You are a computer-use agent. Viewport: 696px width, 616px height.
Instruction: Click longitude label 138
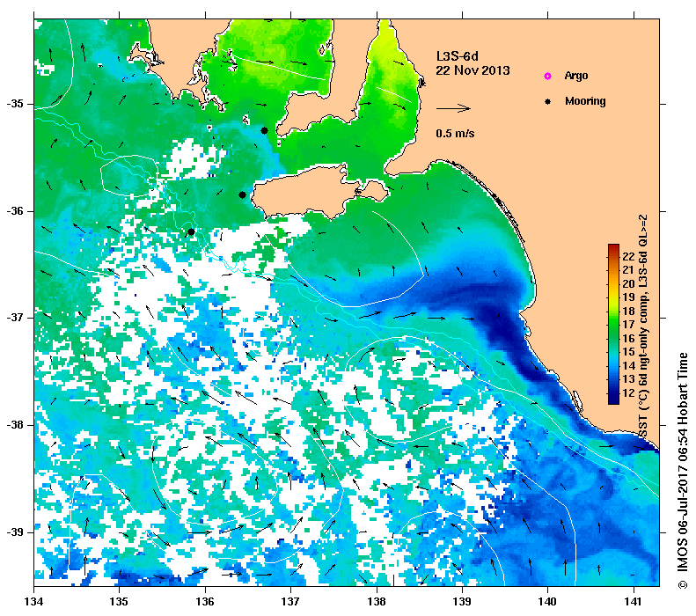click(x=377, y=601)
